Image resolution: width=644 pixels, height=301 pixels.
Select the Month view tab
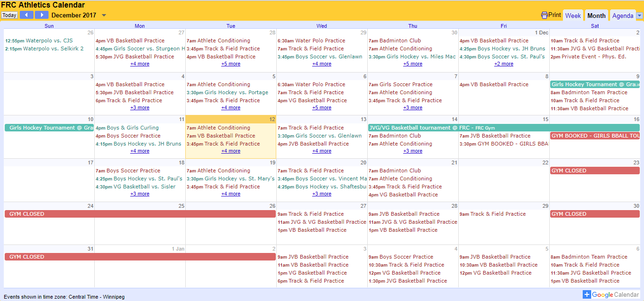click(596, 16)
